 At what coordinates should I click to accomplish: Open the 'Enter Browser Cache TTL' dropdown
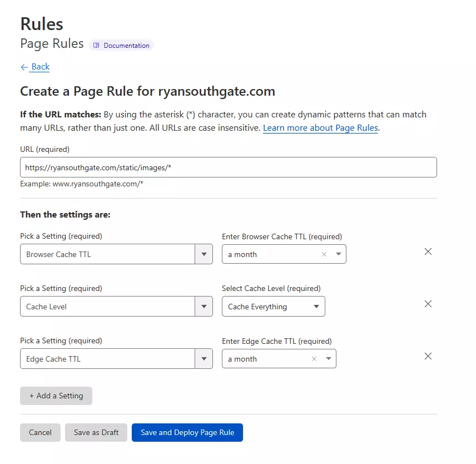[337, 254]
